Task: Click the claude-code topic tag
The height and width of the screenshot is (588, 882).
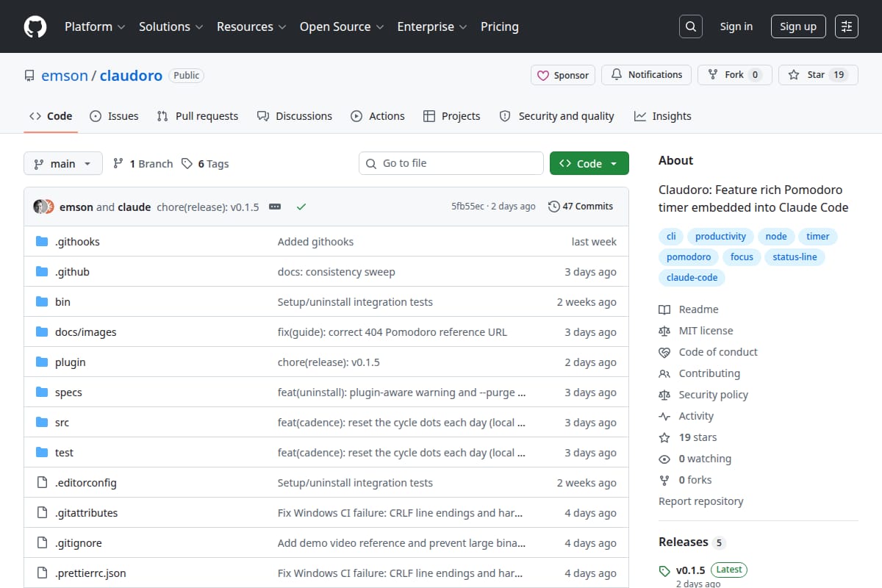Action: [692, 278]
